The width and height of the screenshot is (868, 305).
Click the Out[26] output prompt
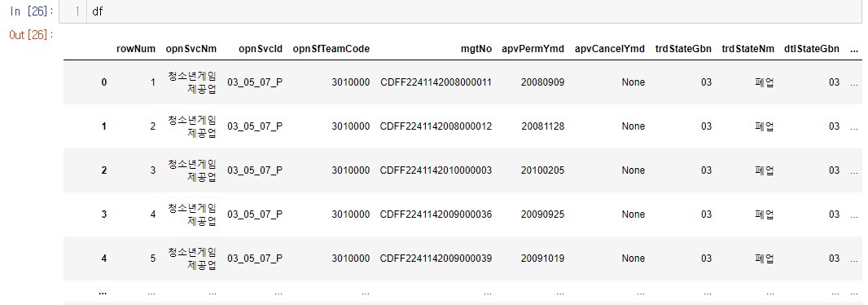point(32,35)
